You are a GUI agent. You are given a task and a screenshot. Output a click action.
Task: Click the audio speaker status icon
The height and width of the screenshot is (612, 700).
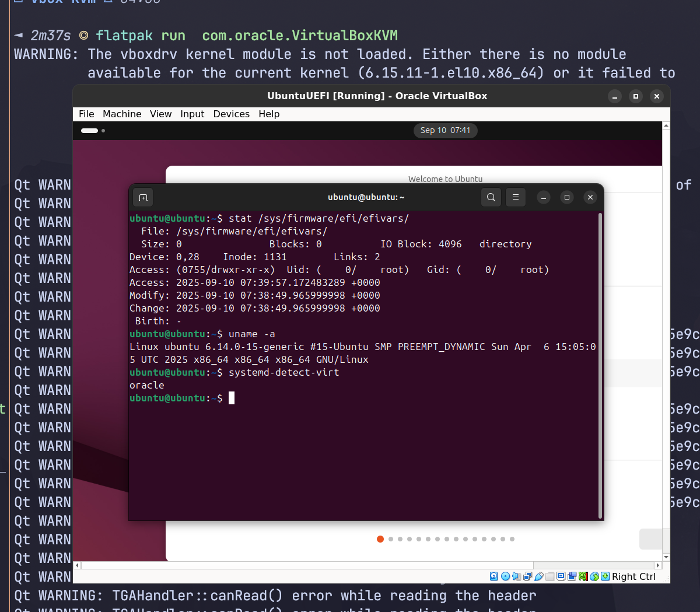516,576
